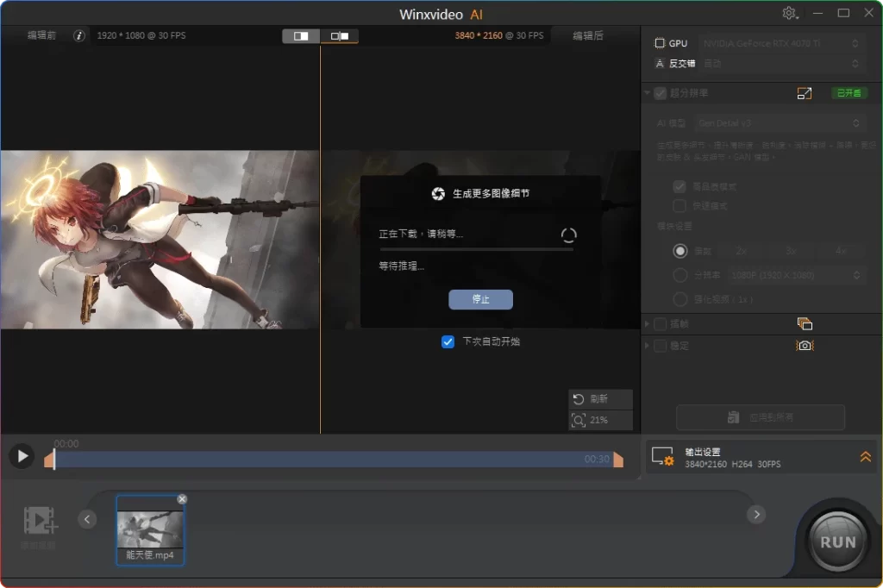Remove 能天使.mp4 with its X badge
This screenshot has height=588, width=883.
pos(182,499)
